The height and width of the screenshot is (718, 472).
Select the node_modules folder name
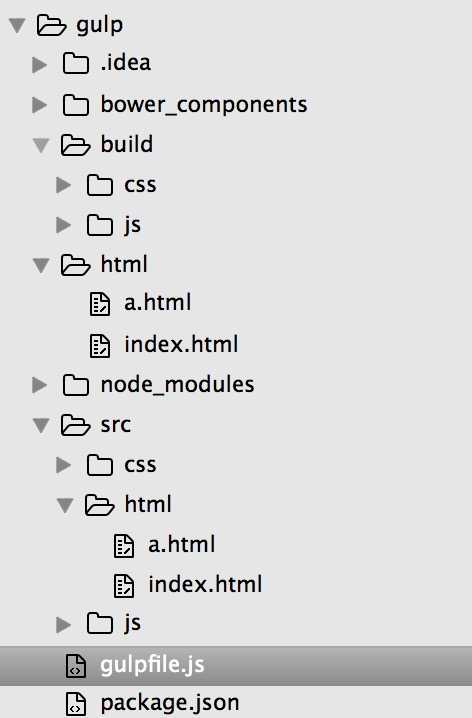click(x=177, y=384)
